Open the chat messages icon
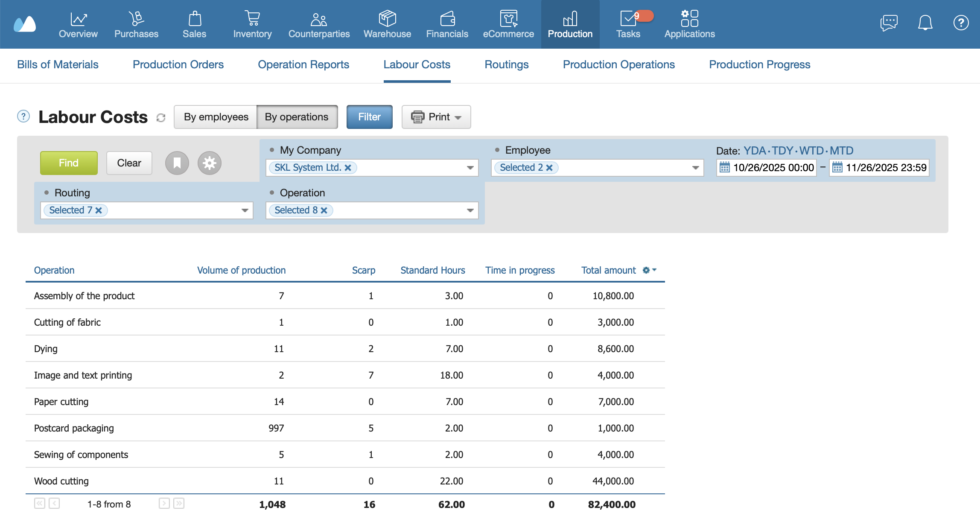Screen dimensions: 980x525 889,23
